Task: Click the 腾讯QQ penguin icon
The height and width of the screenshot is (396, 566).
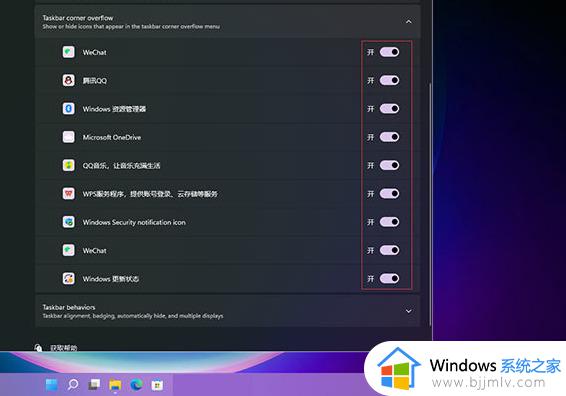Action: click(x=69, y=80)
